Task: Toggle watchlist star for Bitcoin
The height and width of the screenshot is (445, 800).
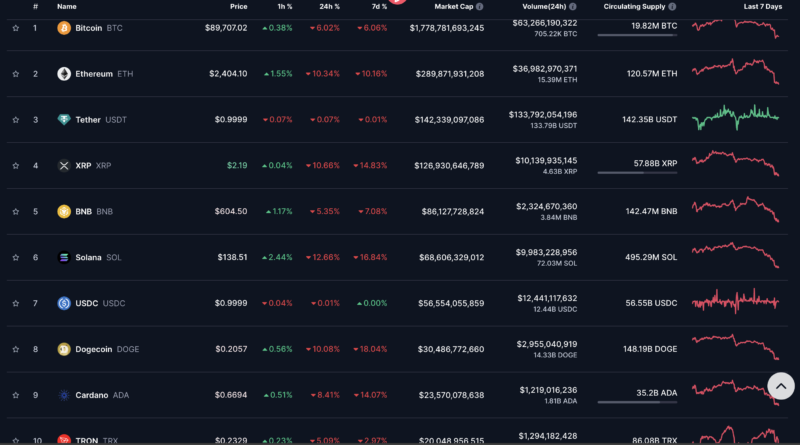Action: tap(16, 28)
